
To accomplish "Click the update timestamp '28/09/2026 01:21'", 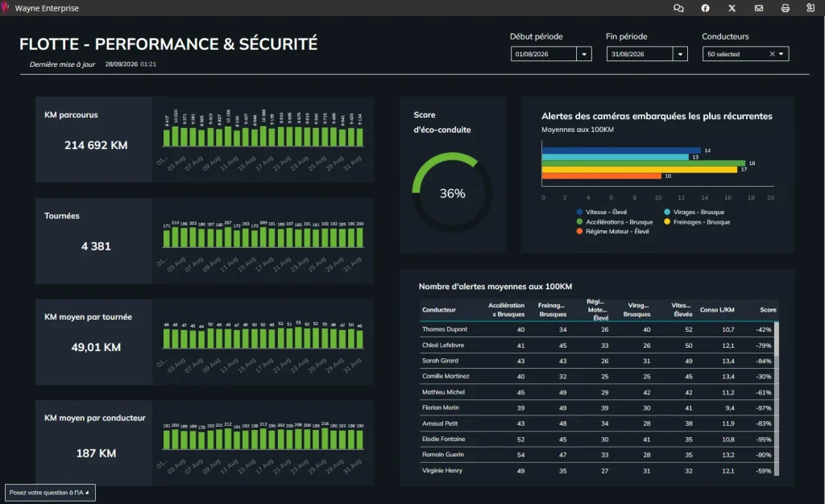I will point(131,64).
